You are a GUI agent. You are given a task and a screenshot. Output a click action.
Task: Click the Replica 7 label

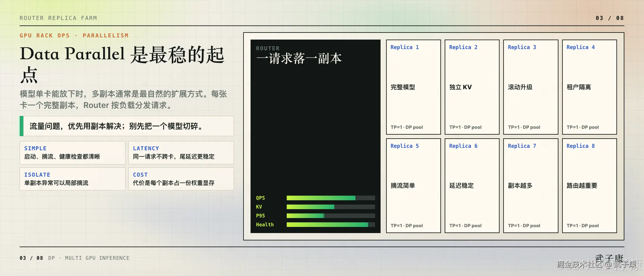tap(522, 146)
